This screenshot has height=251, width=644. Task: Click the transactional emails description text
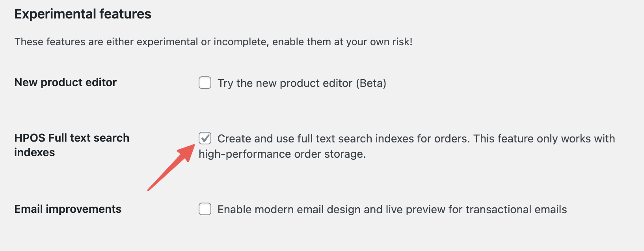tap(392, 209)
